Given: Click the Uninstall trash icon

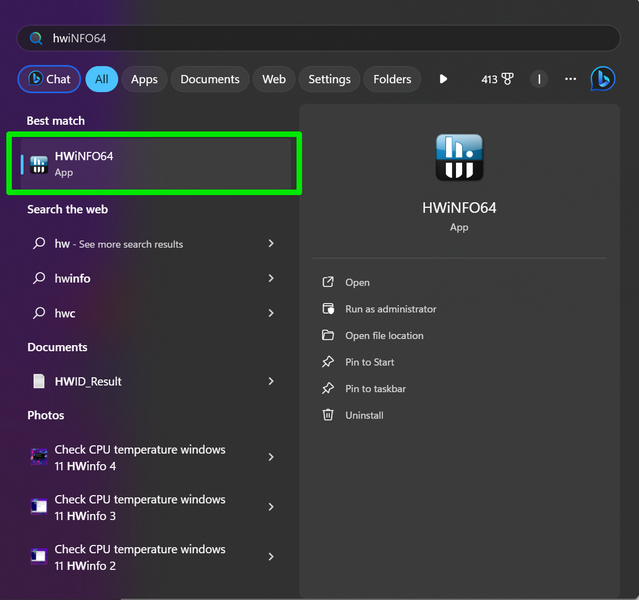Looking at the screenshot, I should coord(328,415).
